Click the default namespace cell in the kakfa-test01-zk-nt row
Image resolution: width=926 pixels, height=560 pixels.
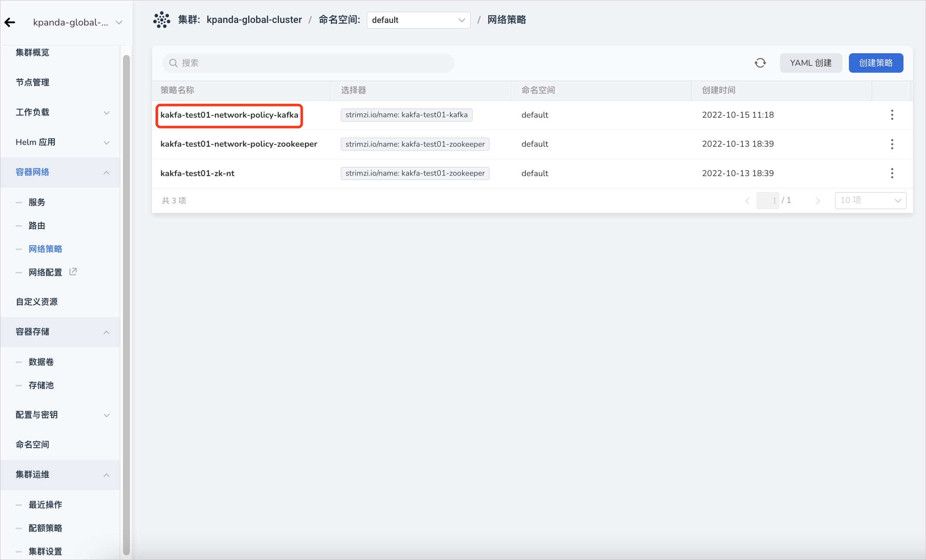click(x=535, y=173)
